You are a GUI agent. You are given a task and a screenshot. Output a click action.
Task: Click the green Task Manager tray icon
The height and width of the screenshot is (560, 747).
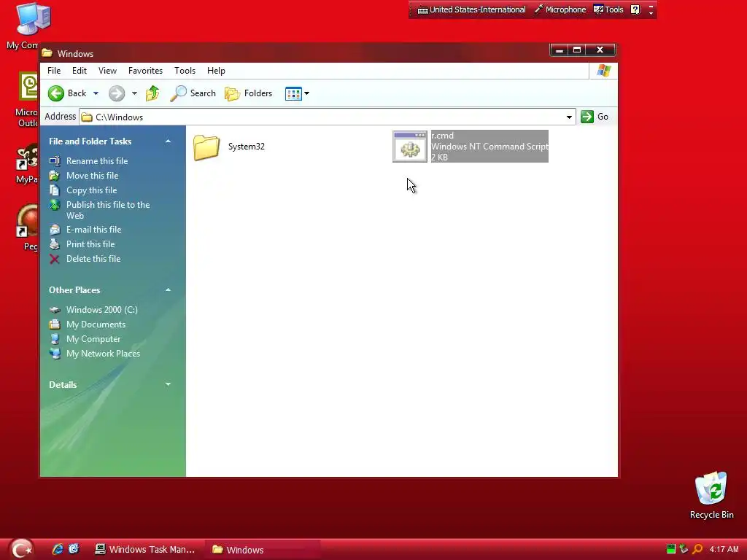pos(671,549)
